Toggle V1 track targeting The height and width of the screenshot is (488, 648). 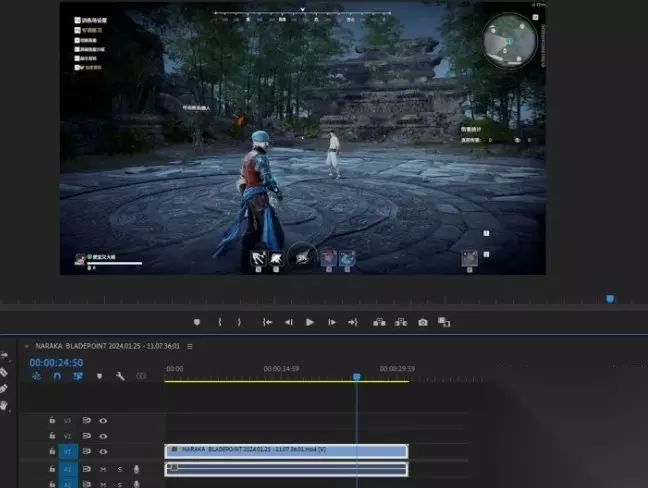point(68,452)
